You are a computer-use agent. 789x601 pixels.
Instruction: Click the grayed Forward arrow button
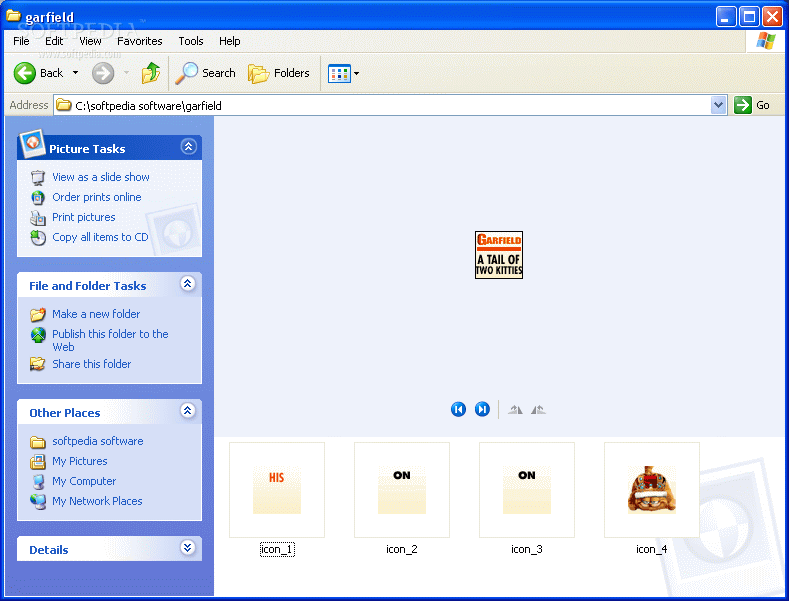tap(103, 73)
